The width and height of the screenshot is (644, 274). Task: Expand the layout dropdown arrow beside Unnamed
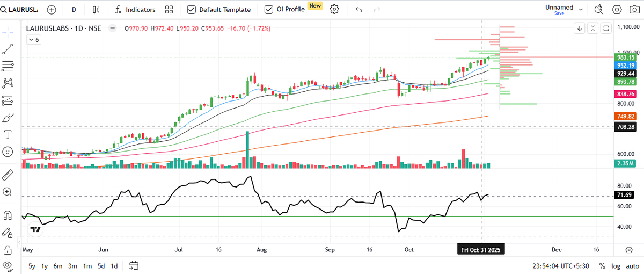click(582, 10)
